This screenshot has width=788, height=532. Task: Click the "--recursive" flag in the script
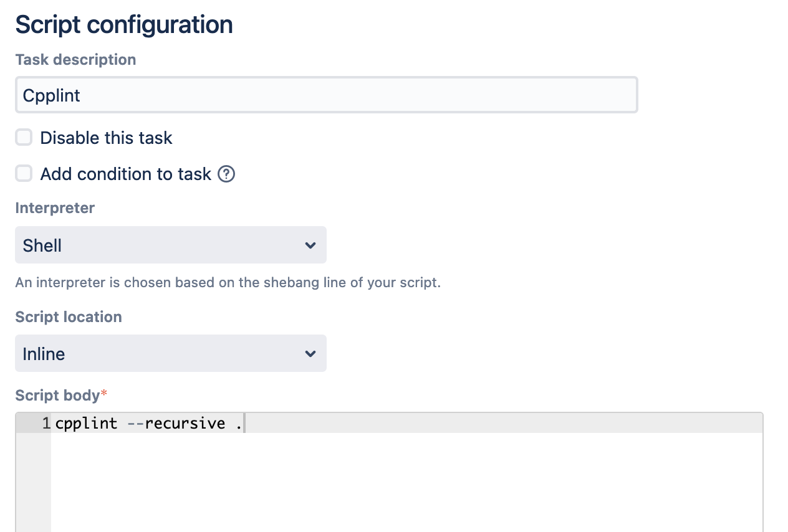click(176, 424)
